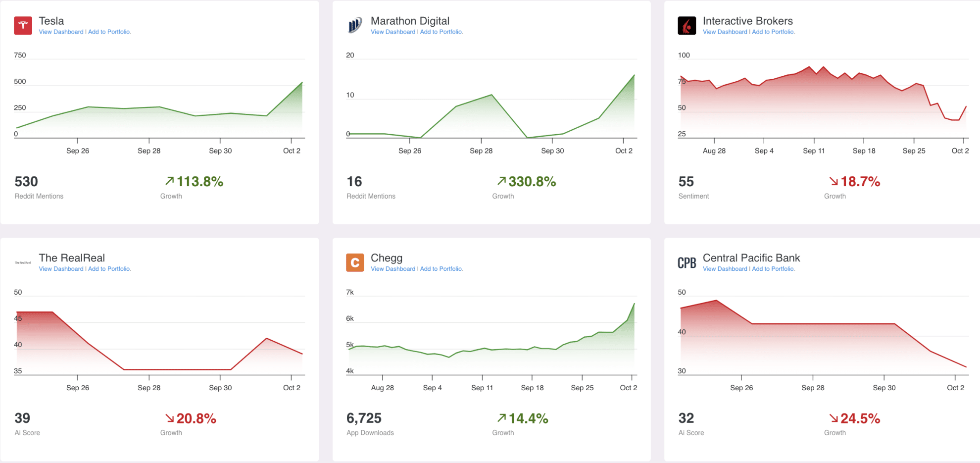Open The RealReal's View Dashboard link
The image size is (980, 463).
(61, 269)
